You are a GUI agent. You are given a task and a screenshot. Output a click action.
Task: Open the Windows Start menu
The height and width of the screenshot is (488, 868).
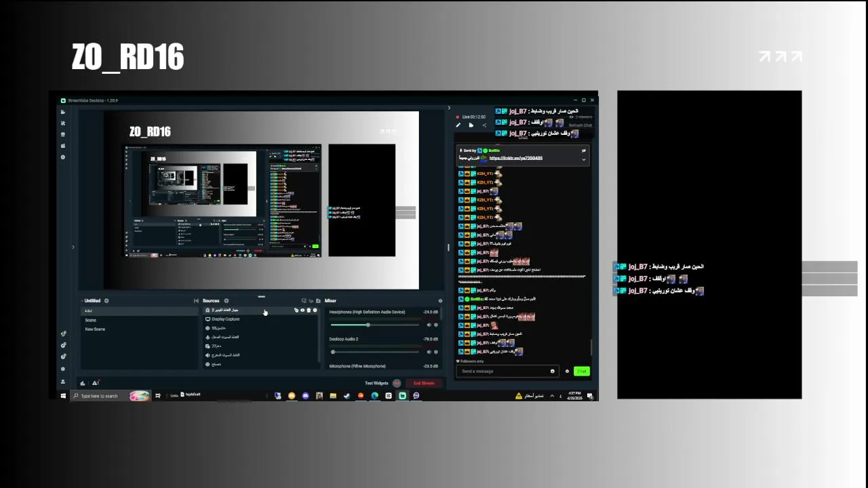[63, 396]
